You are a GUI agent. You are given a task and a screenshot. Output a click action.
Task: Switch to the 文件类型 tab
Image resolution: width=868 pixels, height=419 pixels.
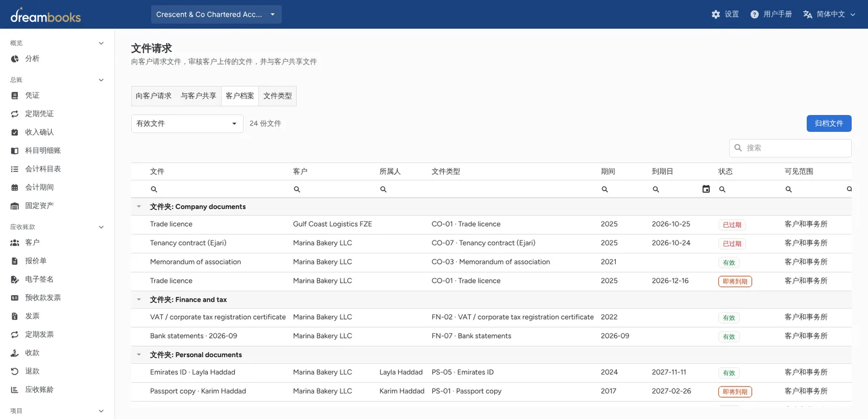278,96
